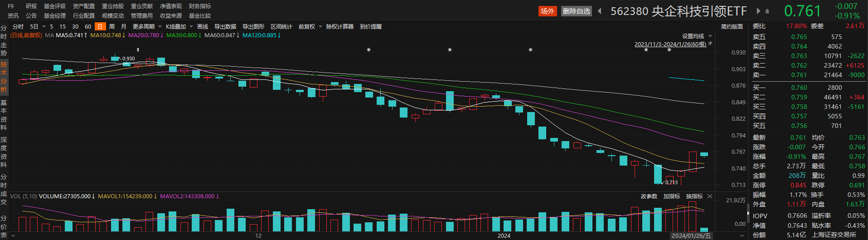The image size is (868, 240).
Task: Click the price alert bell icon
Action: 767,11
